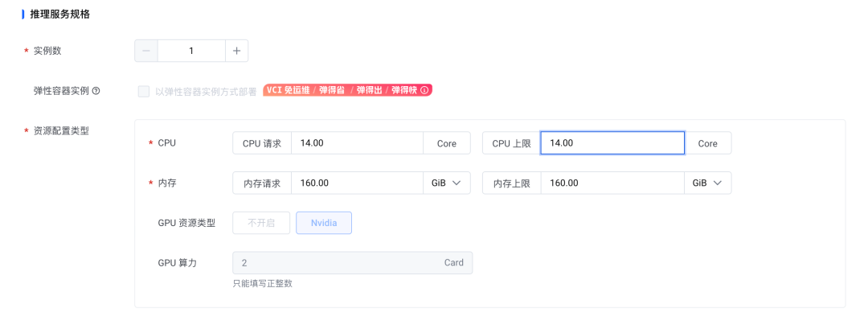Click the CPU 请求 label addon
The image size is (868, 325).
[x=262, y=143]
